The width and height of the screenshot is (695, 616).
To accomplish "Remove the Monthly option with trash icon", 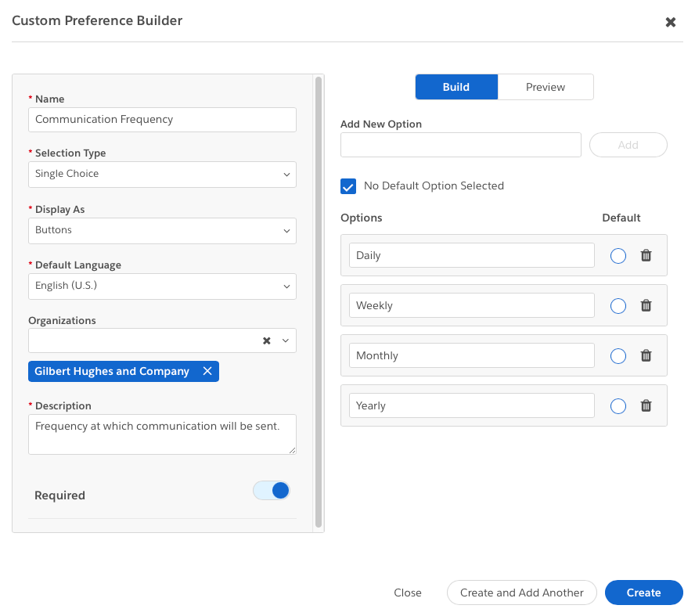I will point(646,355).
